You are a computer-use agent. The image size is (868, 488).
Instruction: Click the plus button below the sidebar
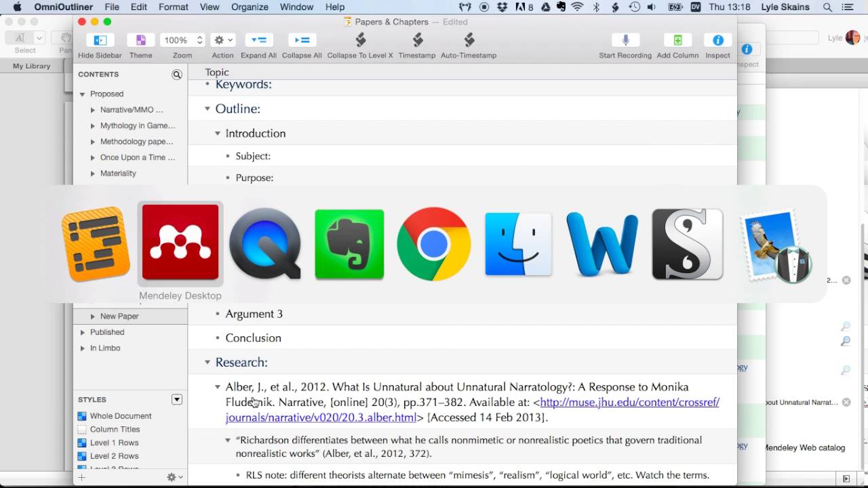point(81,477)
